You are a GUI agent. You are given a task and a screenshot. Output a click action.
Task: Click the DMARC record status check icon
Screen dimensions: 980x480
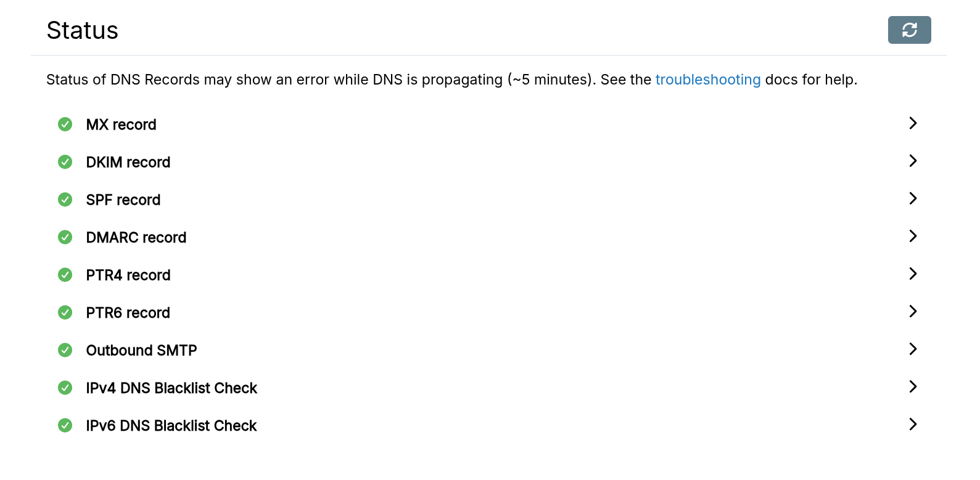[x=65, y=238]
